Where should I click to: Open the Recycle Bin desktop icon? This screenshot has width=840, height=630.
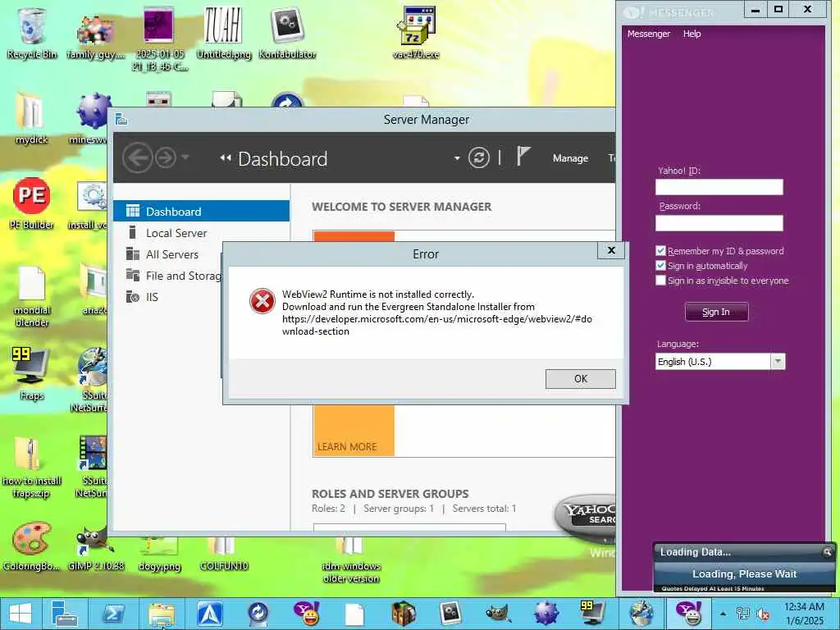(32, 34)
